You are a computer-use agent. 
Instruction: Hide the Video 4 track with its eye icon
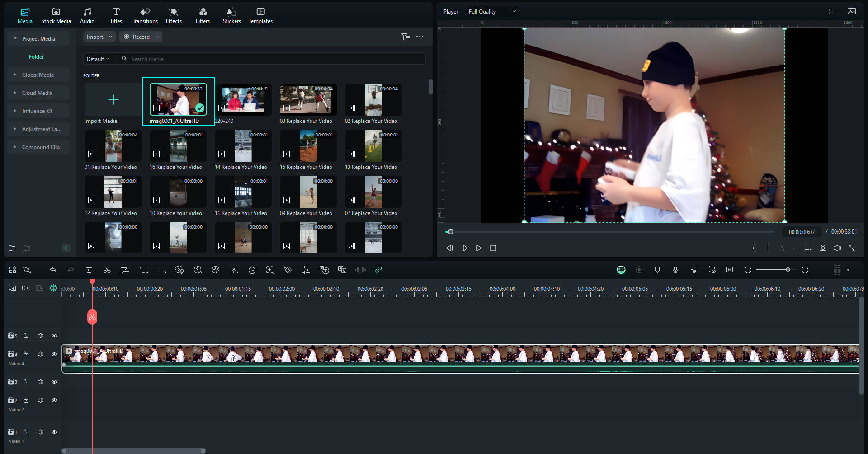(x=54, y=354)
